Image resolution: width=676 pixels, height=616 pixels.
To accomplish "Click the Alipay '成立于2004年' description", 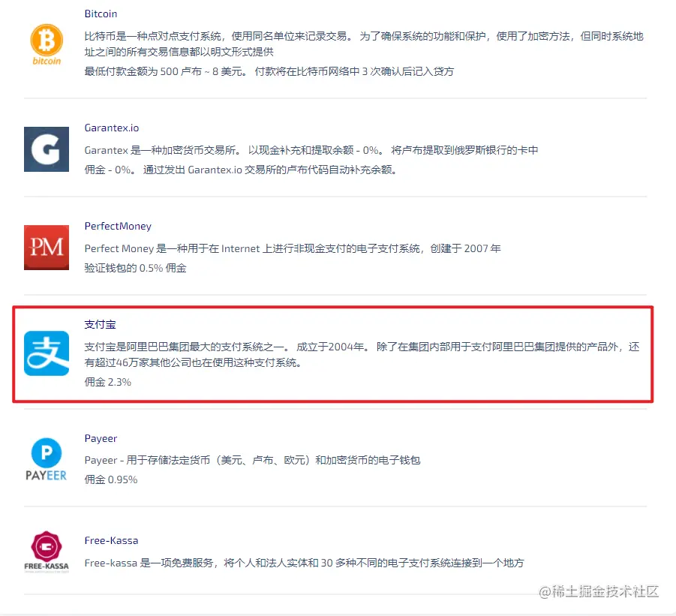I will 362,354.
